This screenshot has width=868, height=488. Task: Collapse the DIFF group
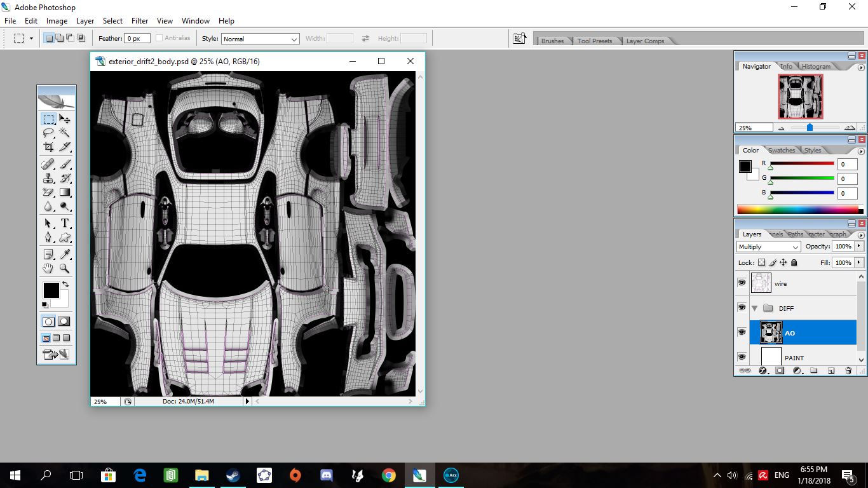pyautogui.click(x=754, y=308)
